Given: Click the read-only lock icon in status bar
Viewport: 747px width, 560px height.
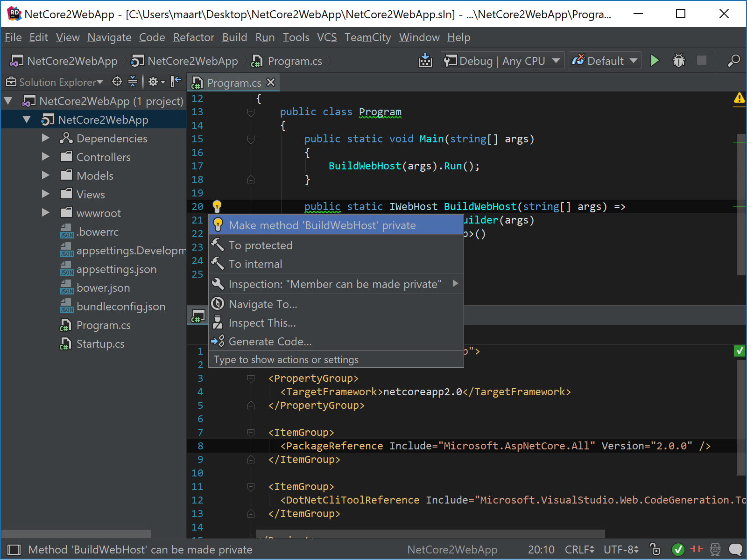Looking at the screenshot, I should tap(655, 549).
